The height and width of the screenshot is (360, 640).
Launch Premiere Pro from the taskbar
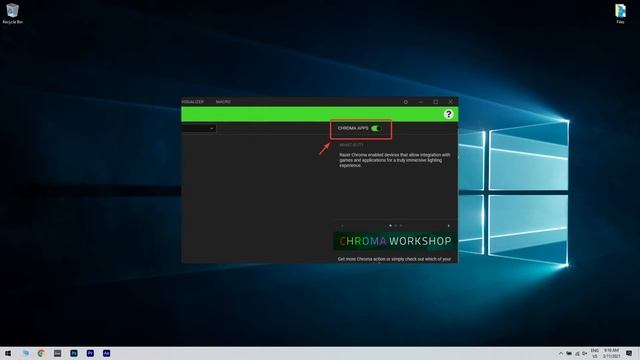90,353
